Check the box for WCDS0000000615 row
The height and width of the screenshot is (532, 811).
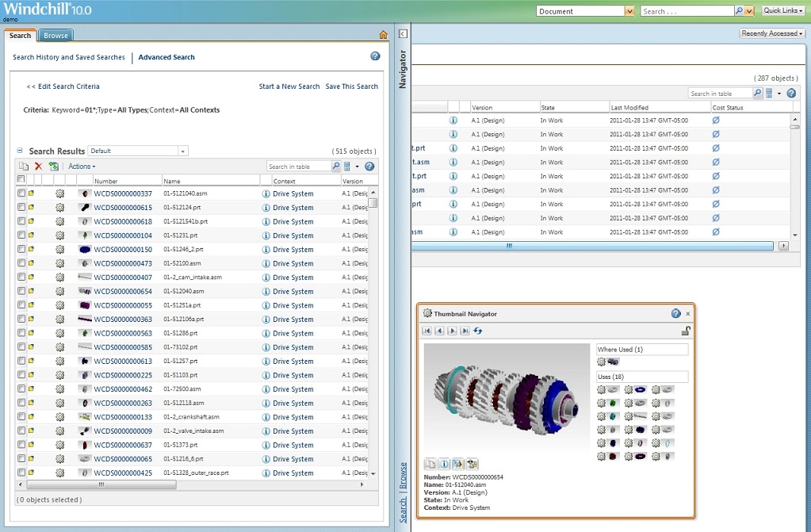pos(21,208)
